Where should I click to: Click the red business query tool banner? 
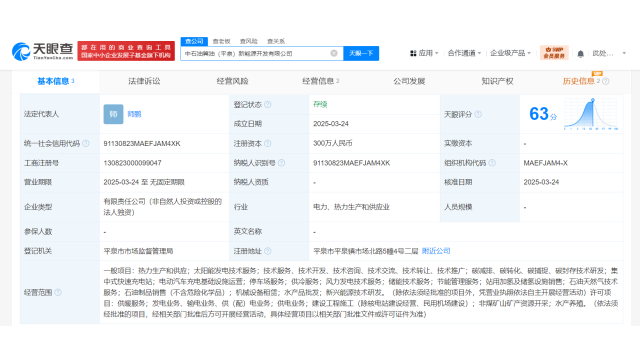[126, 51]
